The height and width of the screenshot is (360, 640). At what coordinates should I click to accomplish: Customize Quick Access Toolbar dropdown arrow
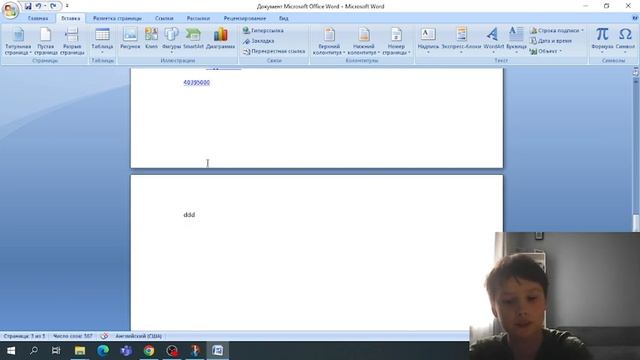click(67, 6)
